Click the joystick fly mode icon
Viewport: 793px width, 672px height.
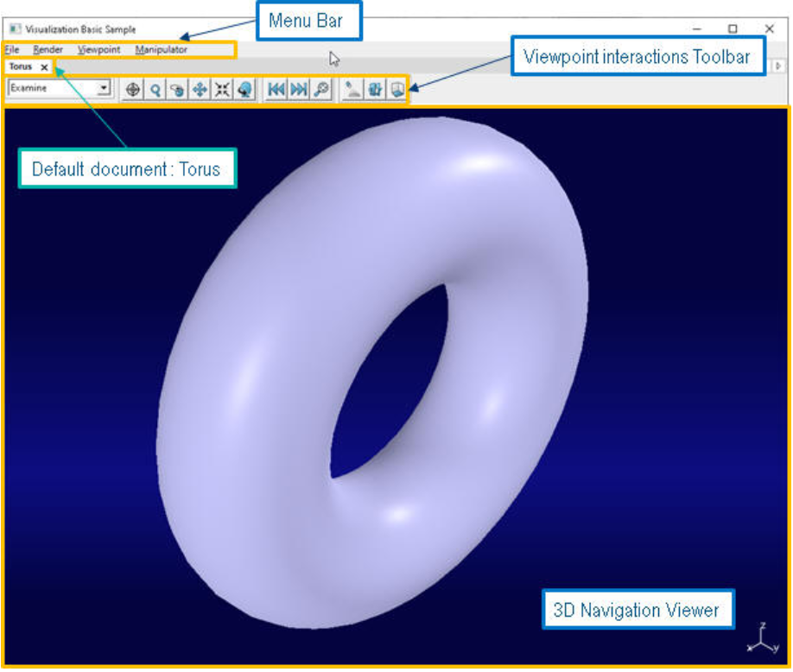[x=352, y=90]
